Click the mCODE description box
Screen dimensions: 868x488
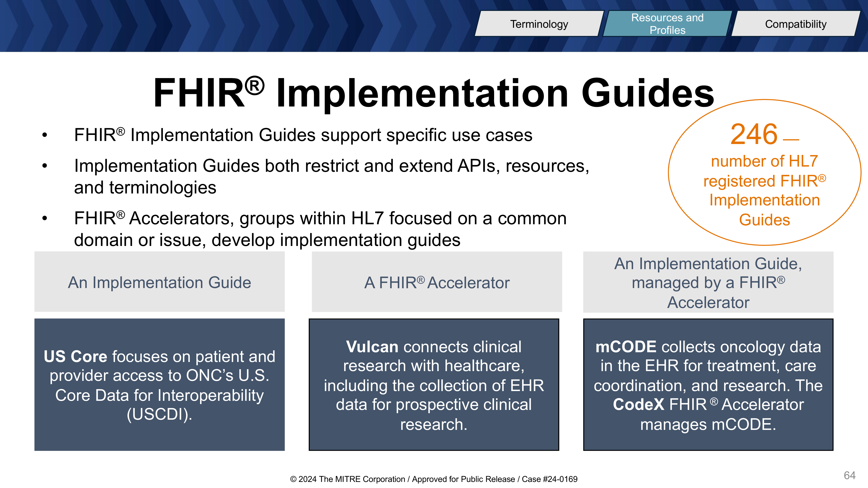coord(708,385)
